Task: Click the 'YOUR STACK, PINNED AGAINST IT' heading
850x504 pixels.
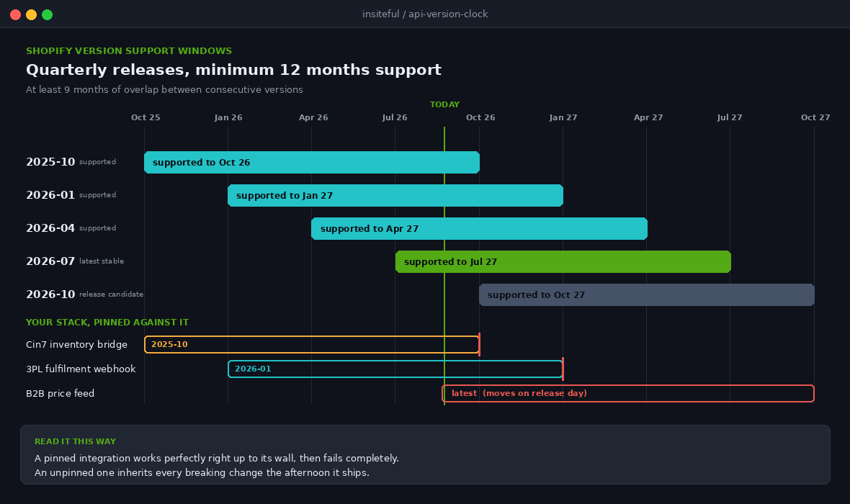Action: pyautogui.click(x=107, y=323)
